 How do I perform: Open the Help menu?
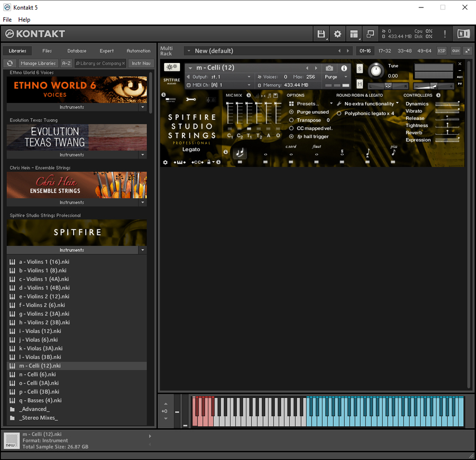coord(24,20)
